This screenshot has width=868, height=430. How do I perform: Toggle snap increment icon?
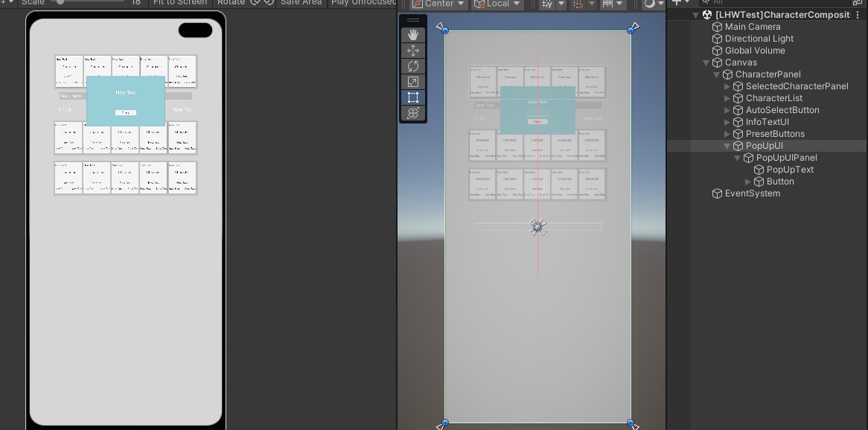click(x=578, y=3)
